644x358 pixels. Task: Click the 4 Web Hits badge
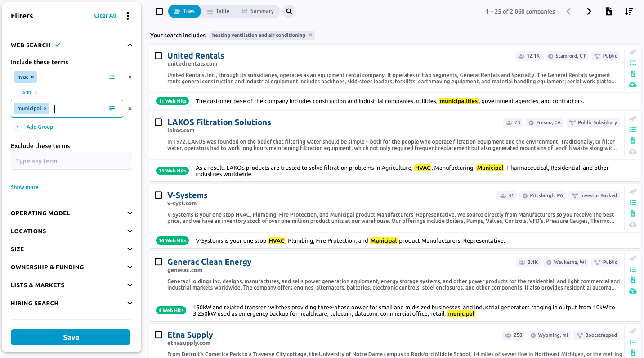(171, 310)
